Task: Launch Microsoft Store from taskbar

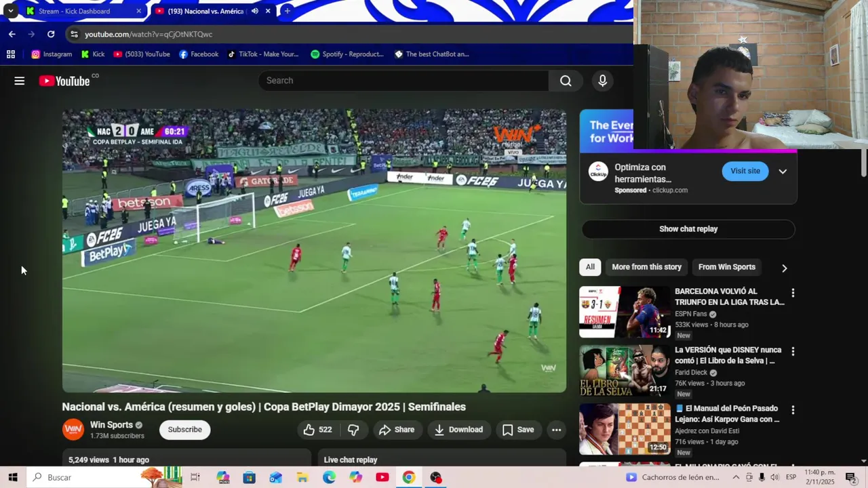Action: 250,477
